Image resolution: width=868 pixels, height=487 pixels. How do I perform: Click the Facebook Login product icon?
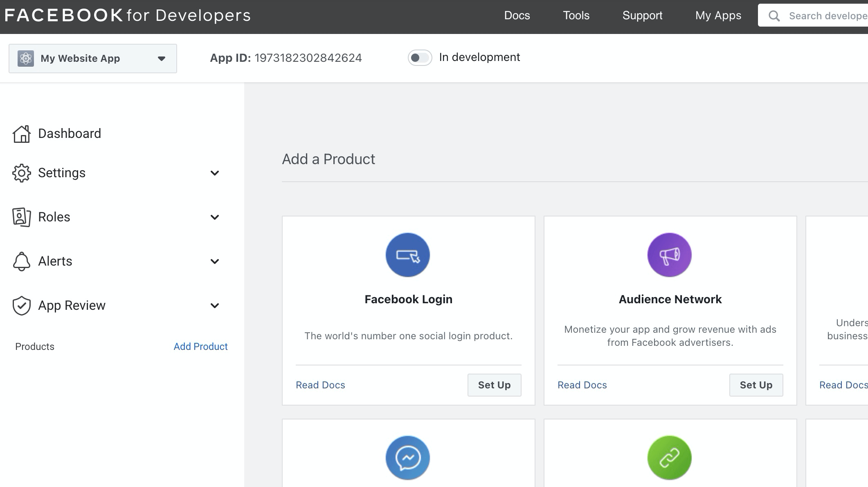click(408, 255)
